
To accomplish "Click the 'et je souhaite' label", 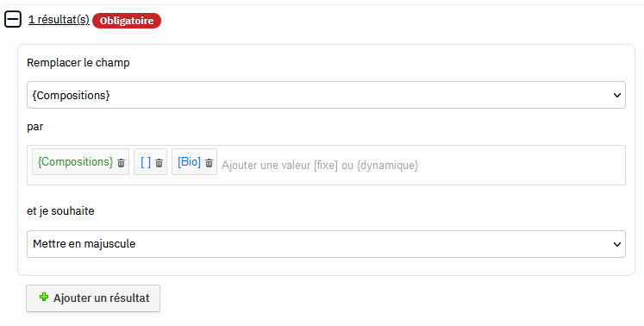I will (61, 211).
